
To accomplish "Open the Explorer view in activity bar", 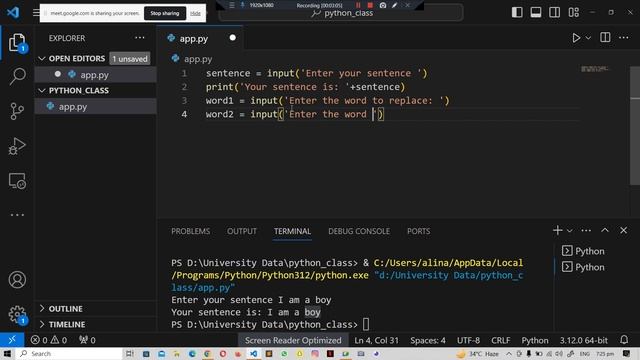I will 17,42.
